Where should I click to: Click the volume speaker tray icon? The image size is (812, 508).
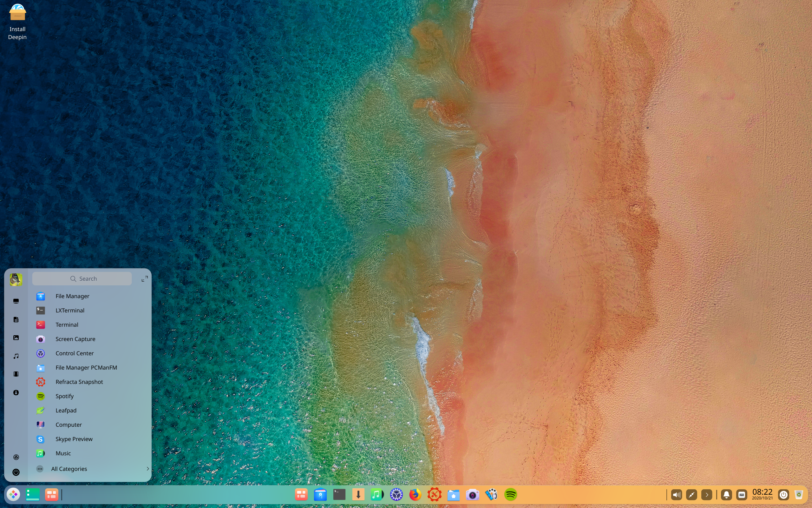click(x=677, y=495)
